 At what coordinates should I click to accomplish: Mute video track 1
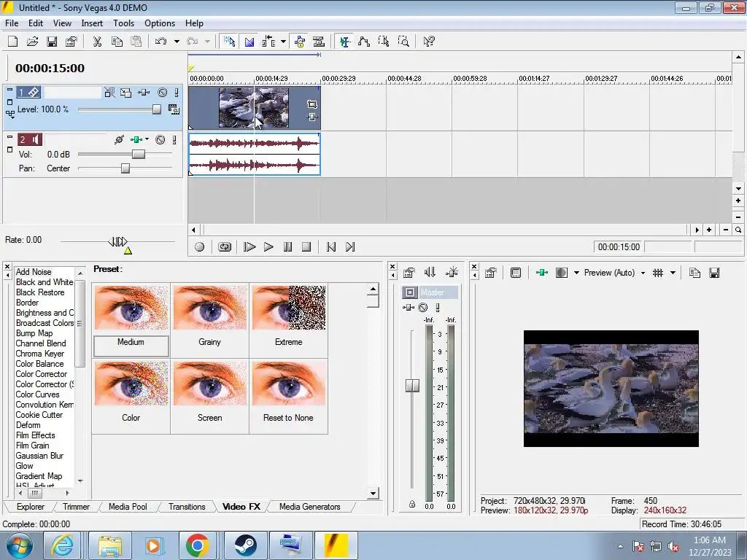tap(163, 93)
